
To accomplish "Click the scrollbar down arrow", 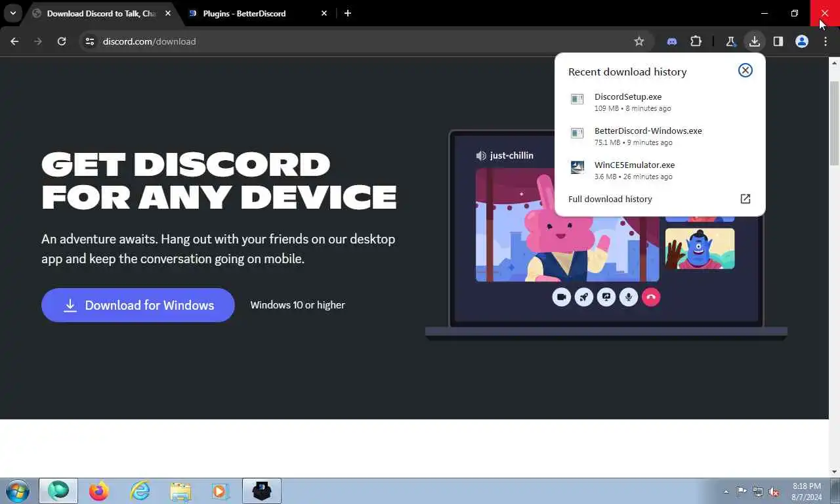I will pyautogui.click(x=834, y=472).
